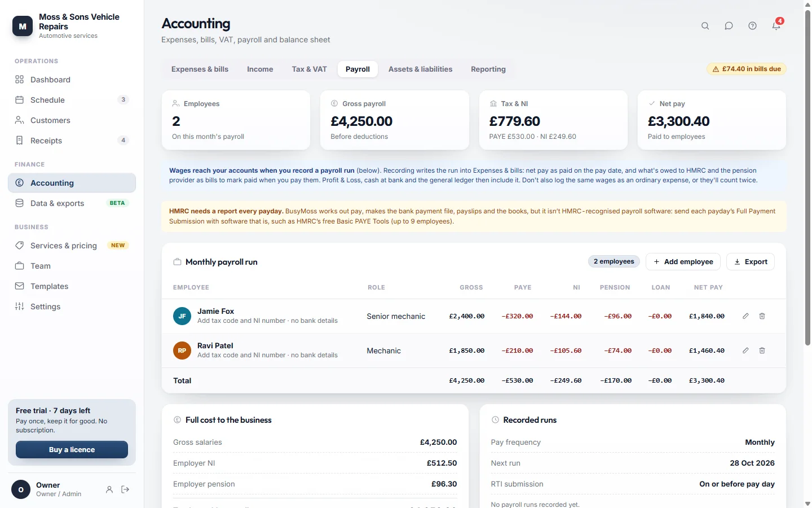
Task: Open notifications bell with 4 badge
Action: click(x=776, y=25)
